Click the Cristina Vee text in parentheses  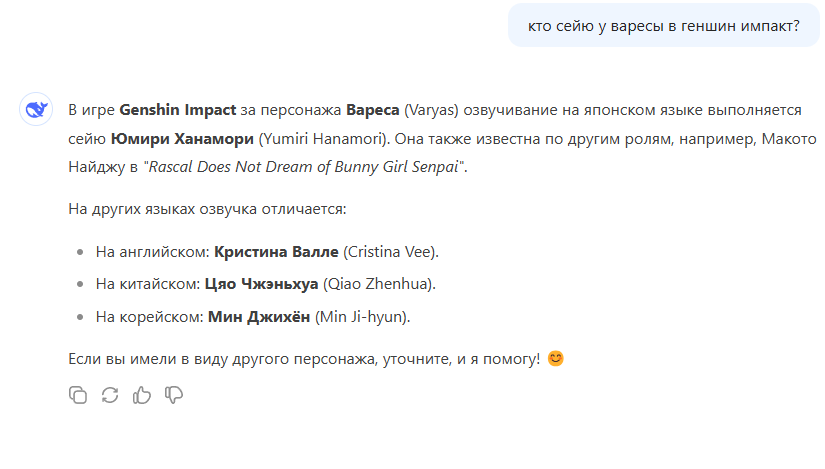391,252
